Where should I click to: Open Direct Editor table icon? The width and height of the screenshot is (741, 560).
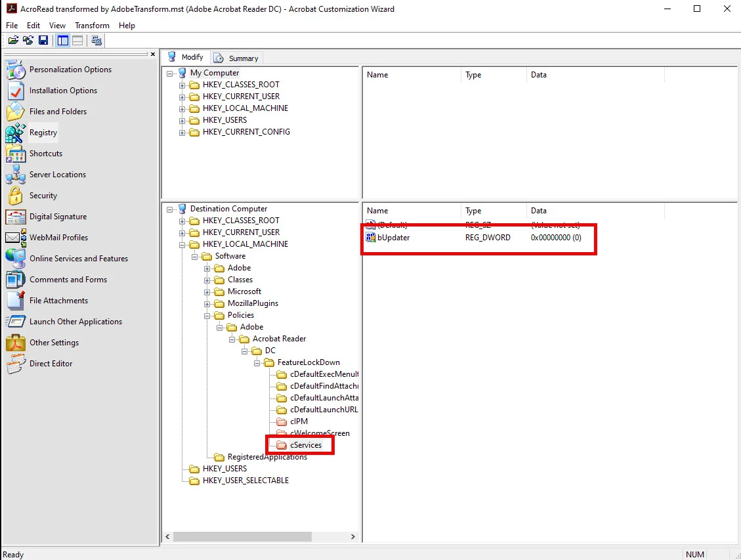15,364
